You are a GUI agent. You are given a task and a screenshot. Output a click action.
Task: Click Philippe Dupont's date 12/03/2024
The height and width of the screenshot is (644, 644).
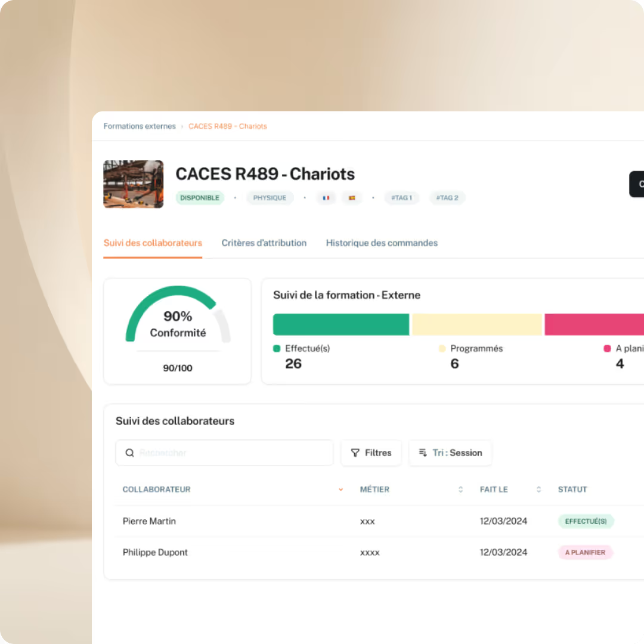503,552
